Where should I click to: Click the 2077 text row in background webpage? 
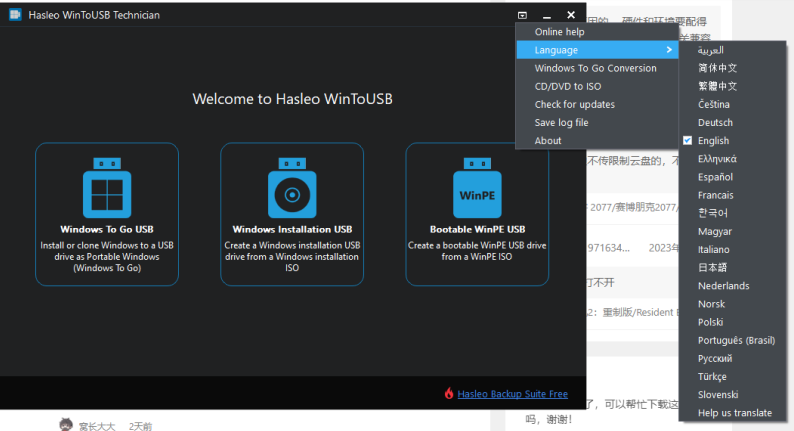pyautogui.click(x=632, y=207)
